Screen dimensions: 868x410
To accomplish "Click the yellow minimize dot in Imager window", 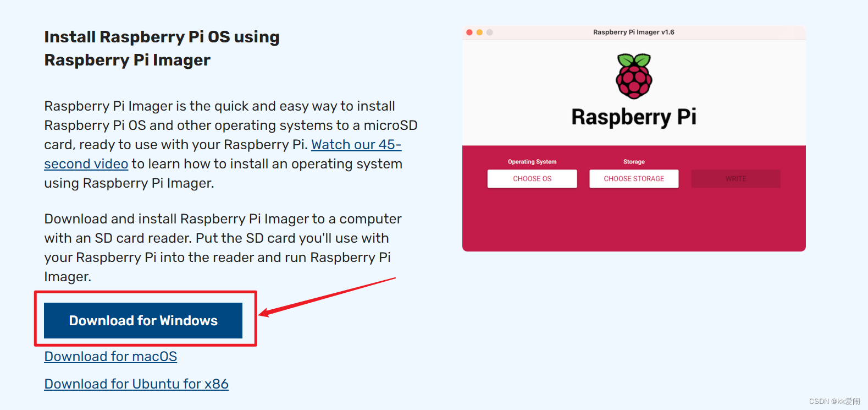I will [479, 32].
